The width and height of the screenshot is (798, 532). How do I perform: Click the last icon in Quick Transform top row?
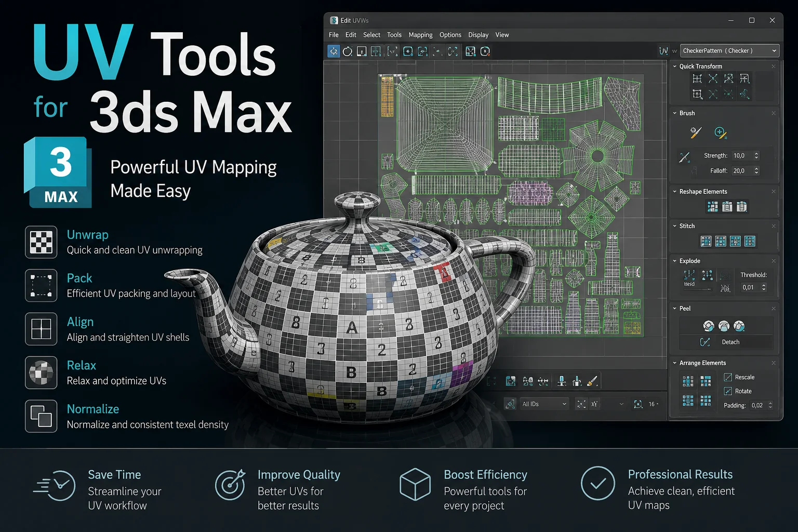(744, 78)
